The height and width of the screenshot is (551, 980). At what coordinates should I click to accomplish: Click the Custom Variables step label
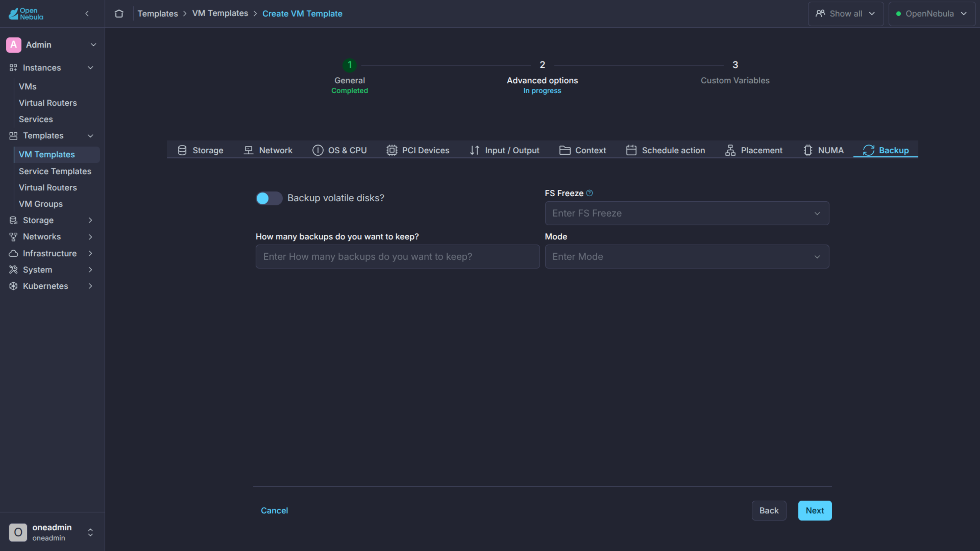(735, 81)
